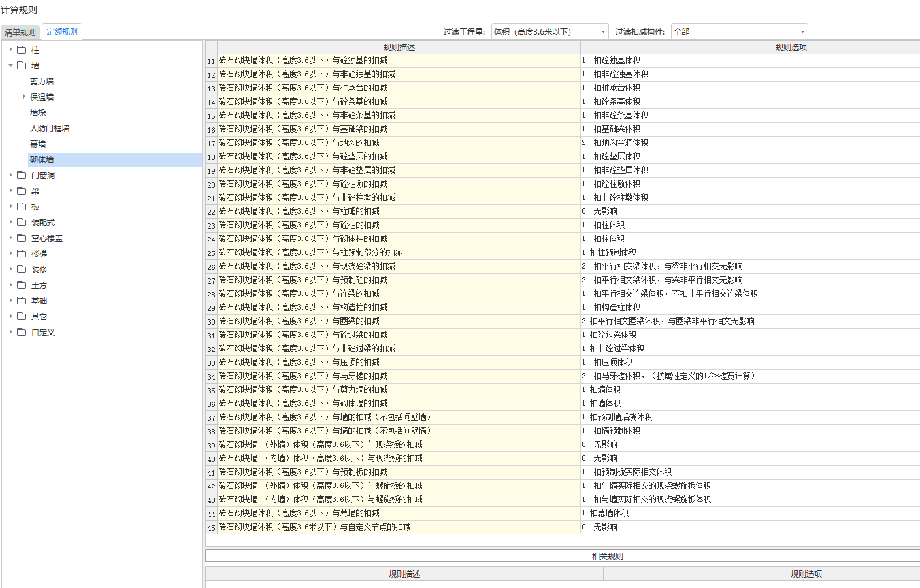Click the 梁 folder icon

[22, 191]
